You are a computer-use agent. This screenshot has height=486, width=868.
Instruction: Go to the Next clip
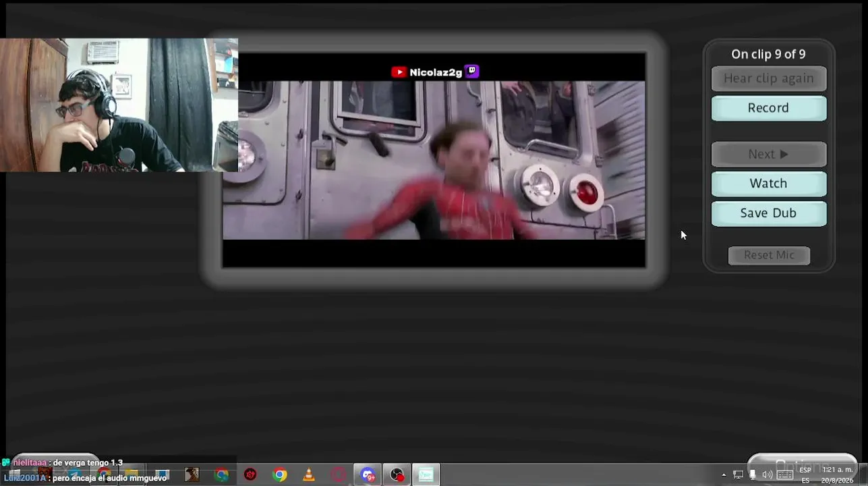(x=768, y=155)
